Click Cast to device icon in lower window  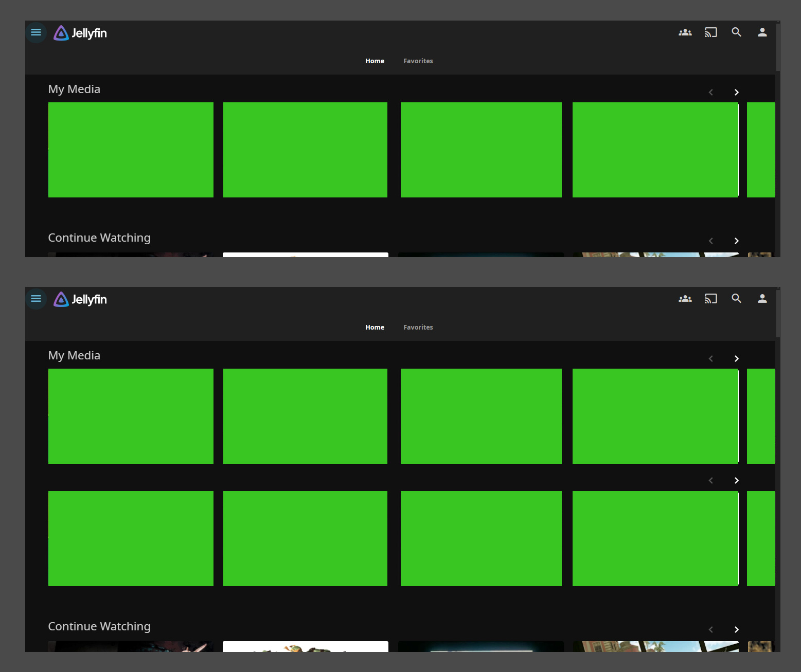710,299
